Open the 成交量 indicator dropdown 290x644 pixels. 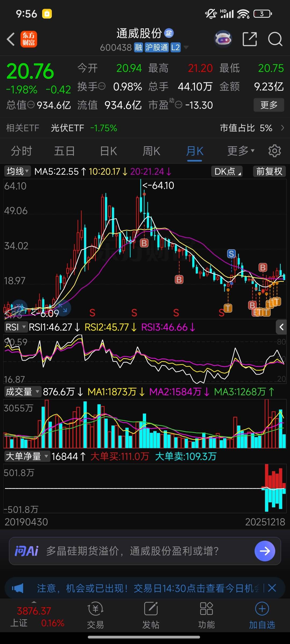point(23,392)
